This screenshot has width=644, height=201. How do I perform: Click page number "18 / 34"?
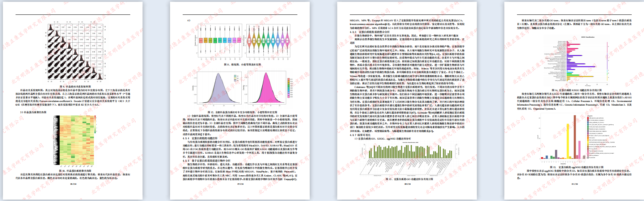coord(73,184)
